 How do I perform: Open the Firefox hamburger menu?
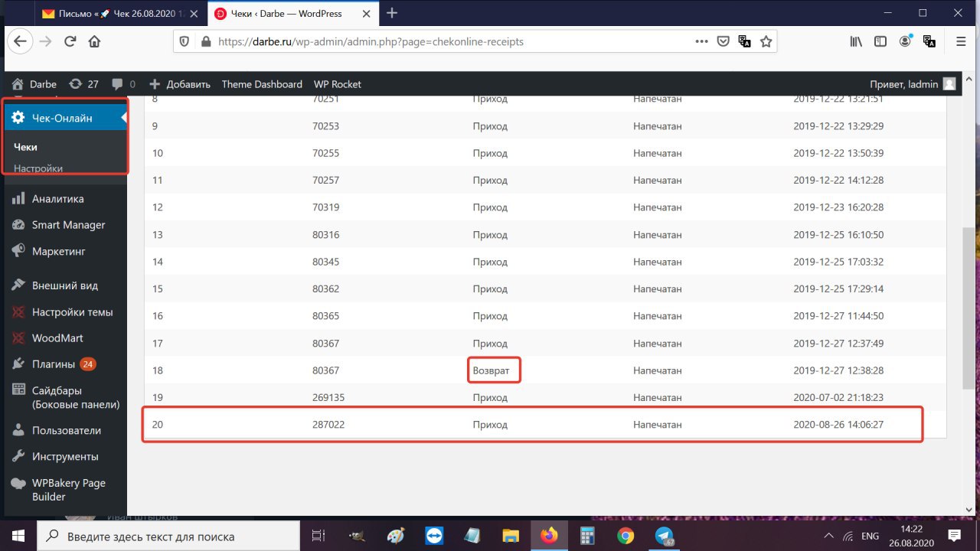pos(961,42)
